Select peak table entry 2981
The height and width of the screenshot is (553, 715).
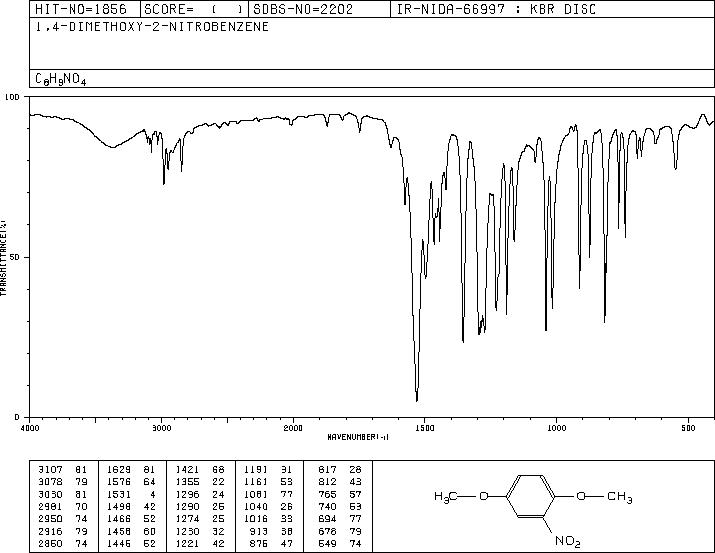click(51, 506)
